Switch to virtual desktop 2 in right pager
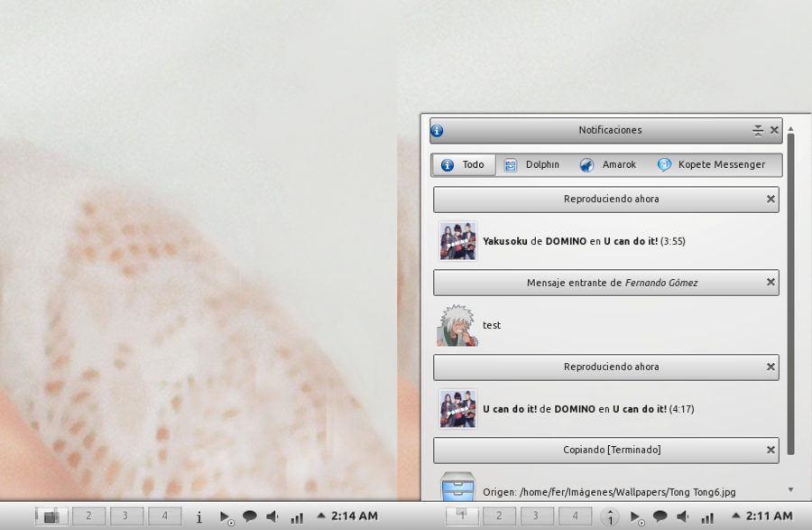 pyautogui.click(x=499, y=516)
